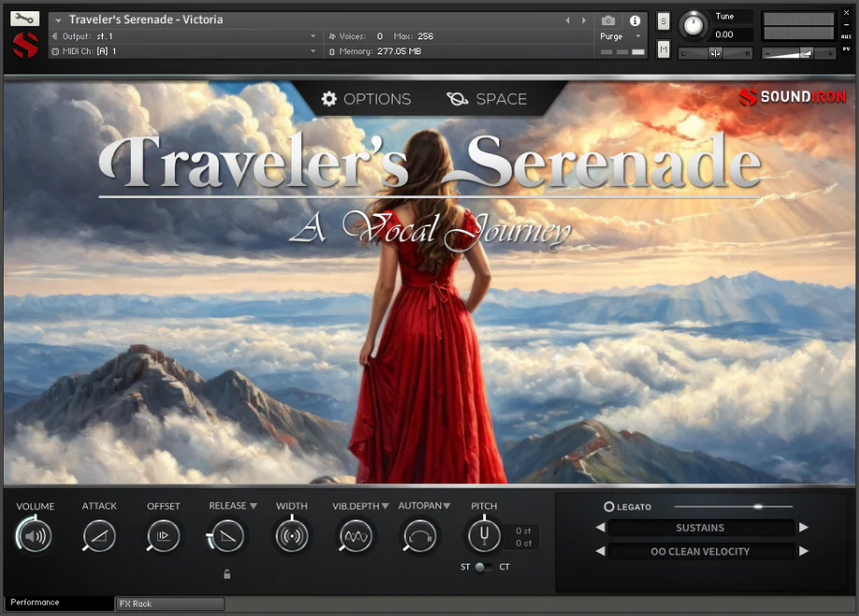
Task: Click the Width stereo knob
Action: coord(292,535)
